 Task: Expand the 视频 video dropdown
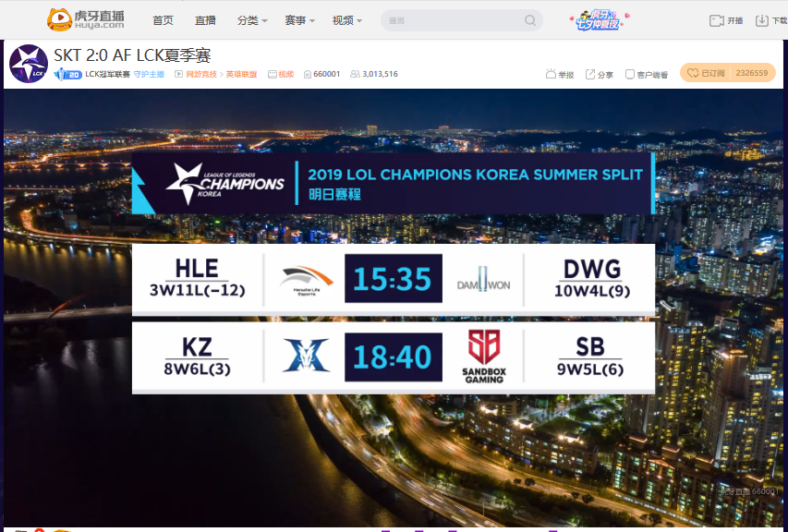pyautogui.click(x=346, y=20)
